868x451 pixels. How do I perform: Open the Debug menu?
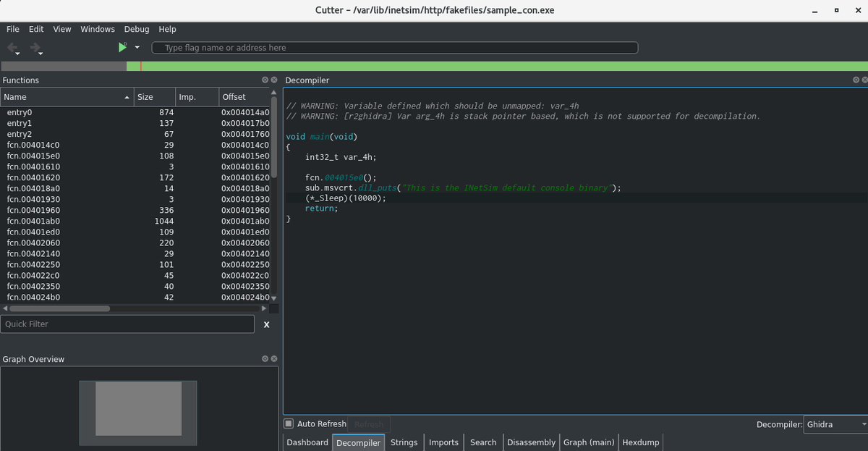pos(137,29)
